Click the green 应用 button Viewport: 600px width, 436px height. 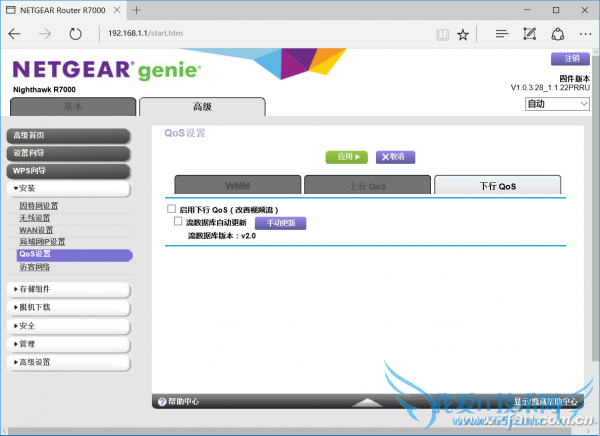click(x=347, y=157)
